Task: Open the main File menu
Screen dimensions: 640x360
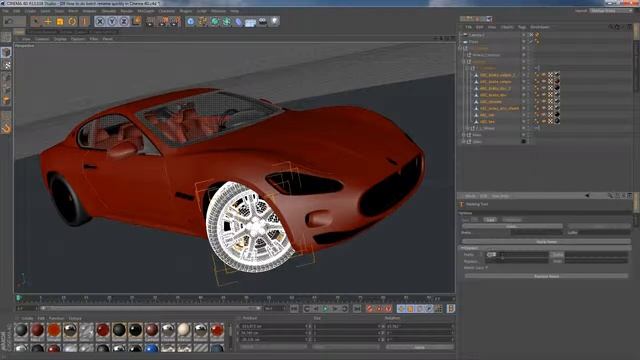Action: [6, 11]
